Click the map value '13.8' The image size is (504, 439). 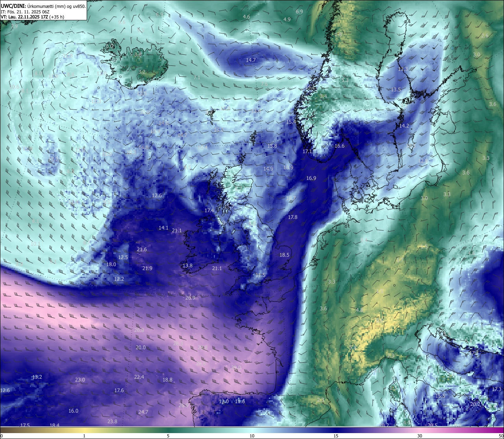point(187,266)
